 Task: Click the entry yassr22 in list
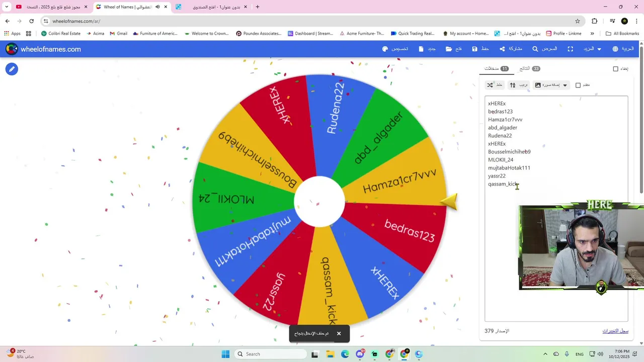click(497, 176)
